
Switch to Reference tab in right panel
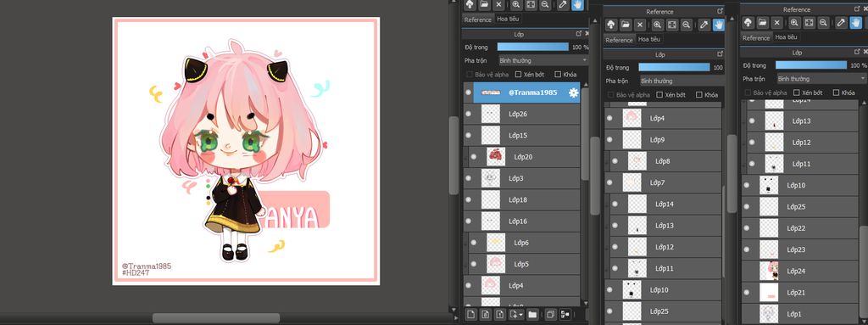[x=756, y=37]
